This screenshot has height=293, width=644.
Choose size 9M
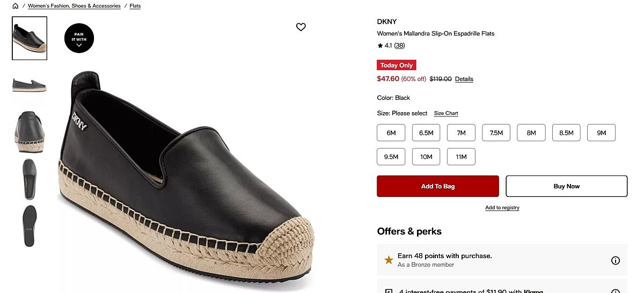click(601, 133)
